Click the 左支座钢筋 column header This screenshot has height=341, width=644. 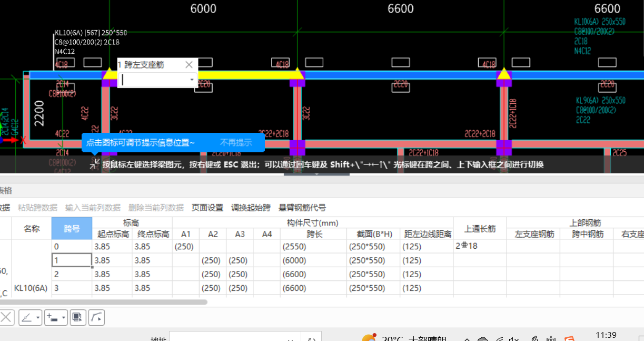tap(533, 234)
